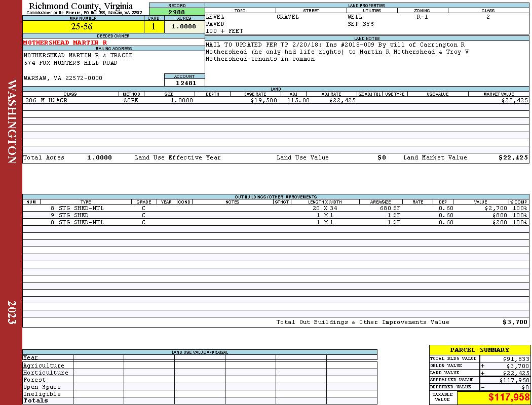
Task: Click Land Market Value total $22,425
Action: [513, 157]
